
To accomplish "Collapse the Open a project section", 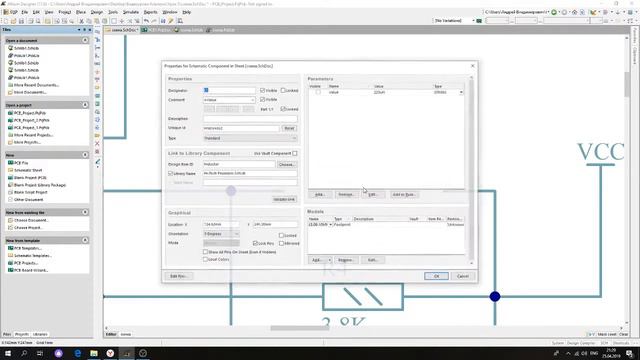I will click(85, 105).
